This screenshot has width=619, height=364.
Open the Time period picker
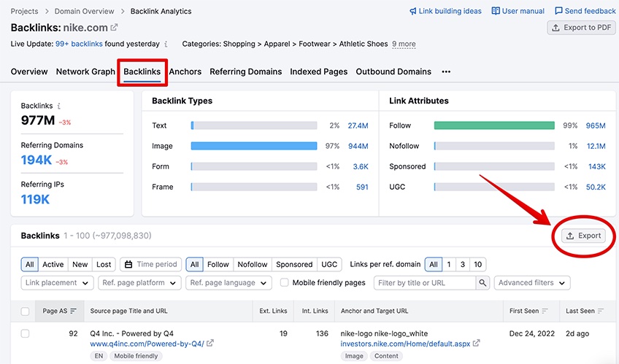click(x=150, y=265)
